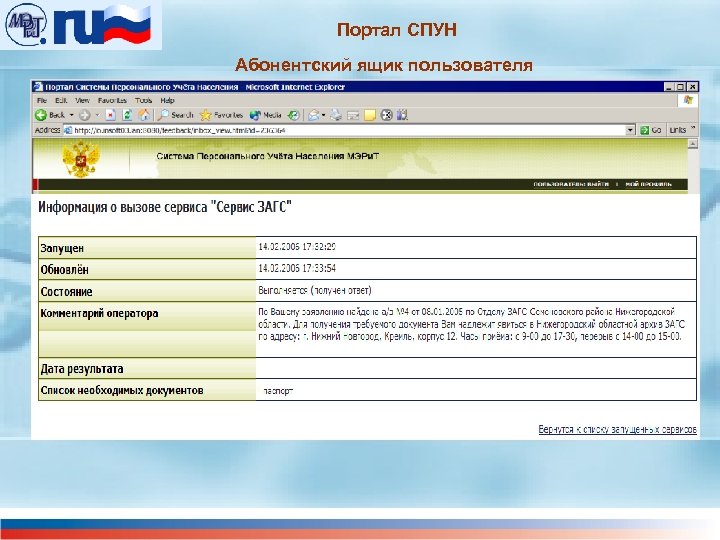This screenshot has height=540, width=720.
Task: Click the 'Обновлён' row label
Action: click(64, 270)
